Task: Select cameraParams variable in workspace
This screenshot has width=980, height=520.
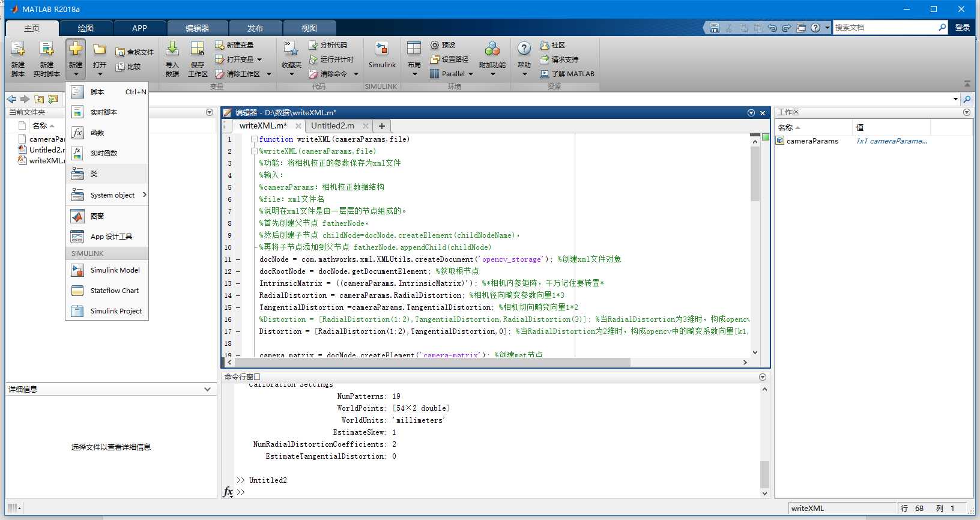Action: [x=812, y=141]
